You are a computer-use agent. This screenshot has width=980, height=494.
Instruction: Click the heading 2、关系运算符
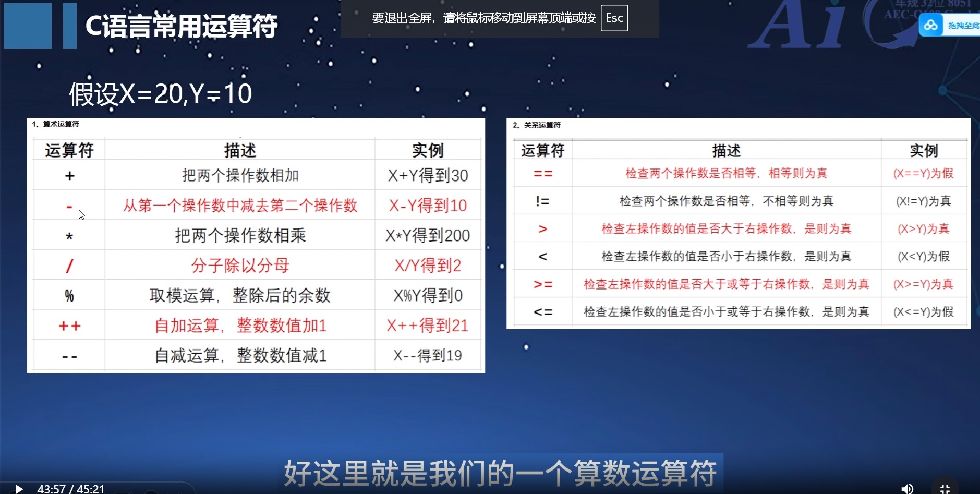tap(536, 125)
